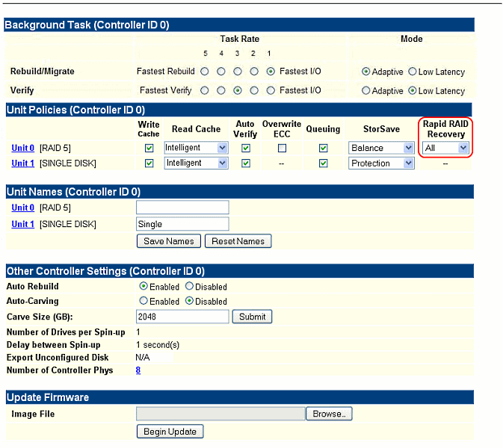Select Rebuild/Migrate rate 1 Fastest I/O

[271, 72]
